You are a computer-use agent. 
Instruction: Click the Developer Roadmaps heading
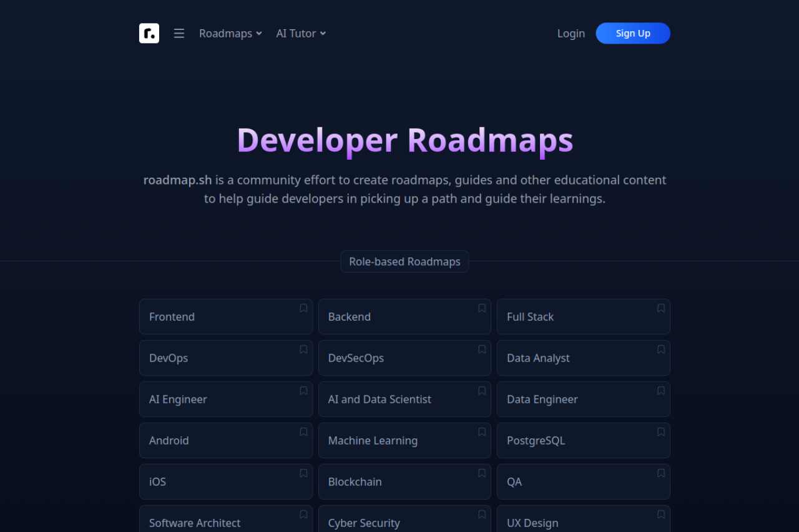tap(404, 140)
